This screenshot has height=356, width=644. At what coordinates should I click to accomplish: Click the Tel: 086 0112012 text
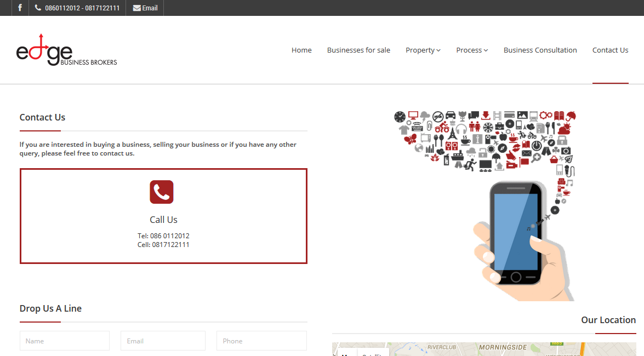click(x=163, y=236)
